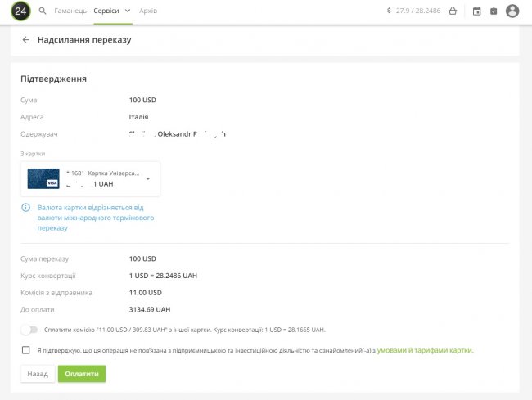Open the Гаманець tab
The height and width of the screenshot is (400, 532).
click(x=70, y=11)
